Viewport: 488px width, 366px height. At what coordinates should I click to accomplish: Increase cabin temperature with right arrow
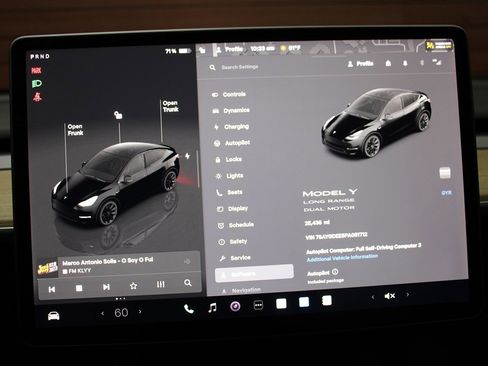[140, 312]
